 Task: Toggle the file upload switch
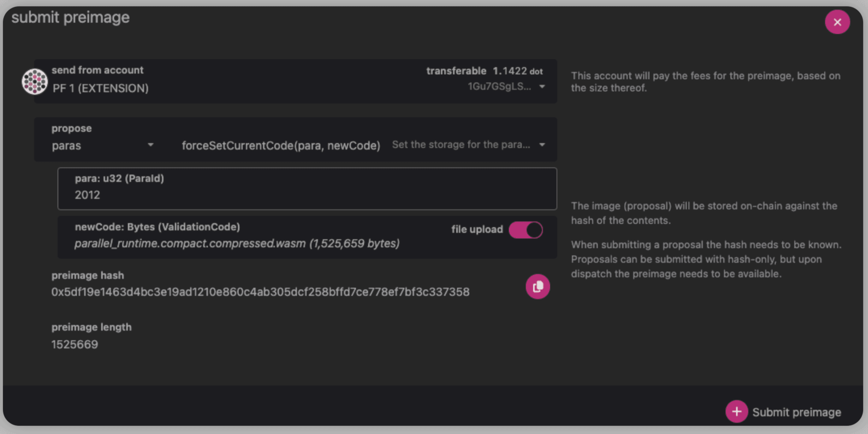pos(526,230)
